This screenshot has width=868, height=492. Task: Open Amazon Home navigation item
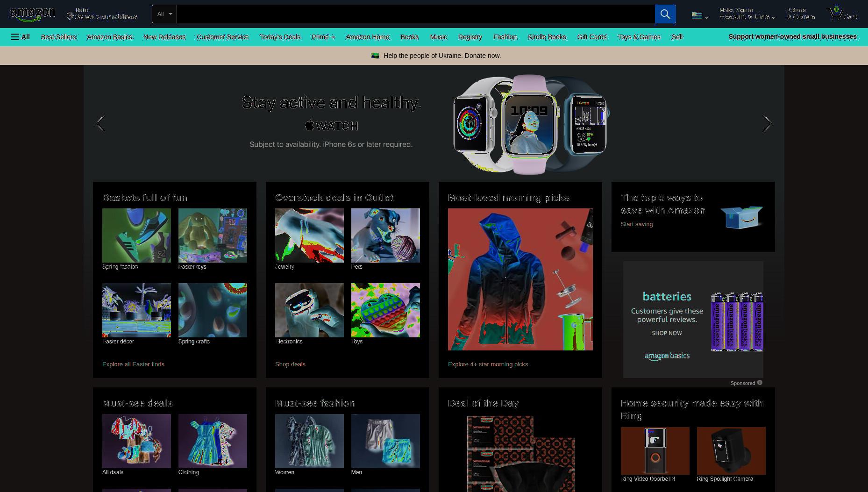tap(368, 37)
